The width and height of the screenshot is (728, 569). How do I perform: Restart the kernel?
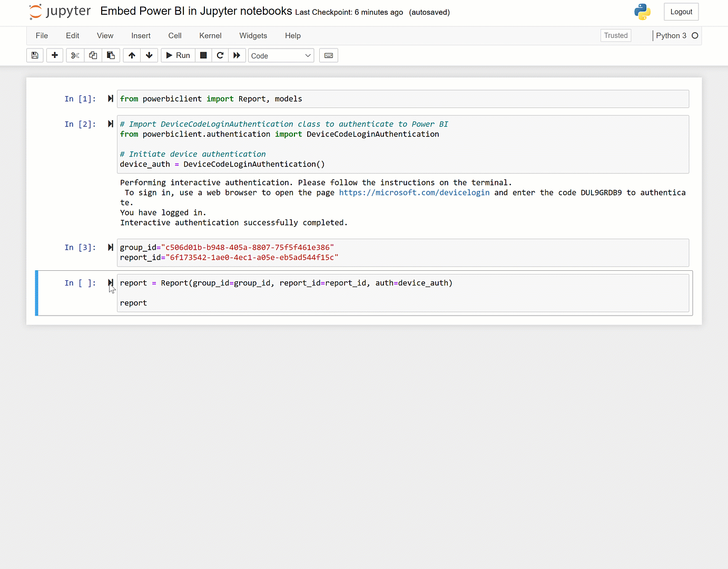pos(220,55)
